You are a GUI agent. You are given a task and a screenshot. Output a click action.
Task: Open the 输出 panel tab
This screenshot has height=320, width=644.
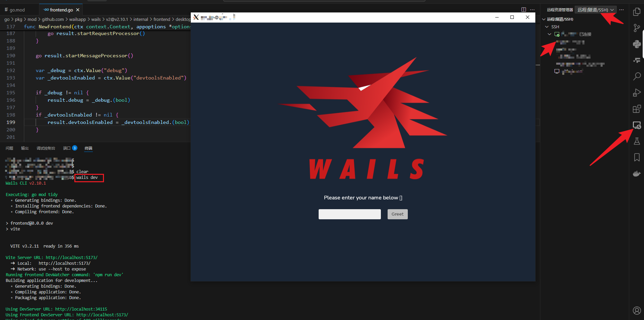click(x=25, y=148)
